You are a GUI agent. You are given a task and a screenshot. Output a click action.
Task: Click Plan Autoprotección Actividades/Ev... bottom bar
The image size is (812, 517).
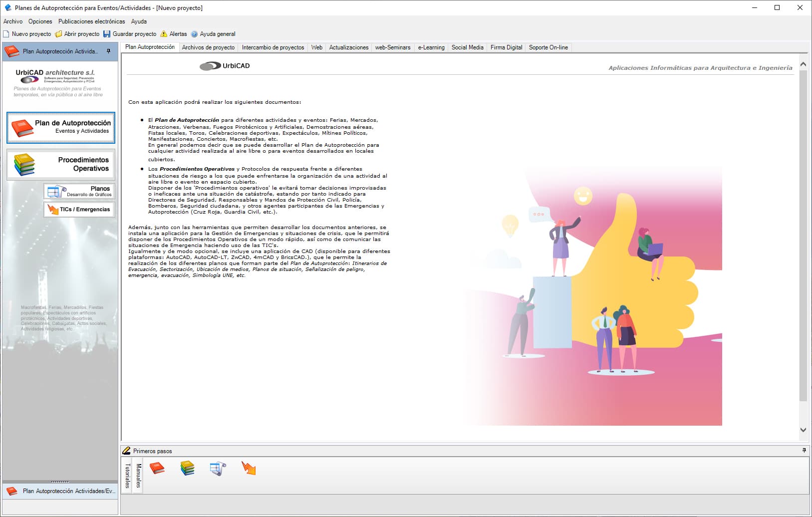(x=60, y=491)
